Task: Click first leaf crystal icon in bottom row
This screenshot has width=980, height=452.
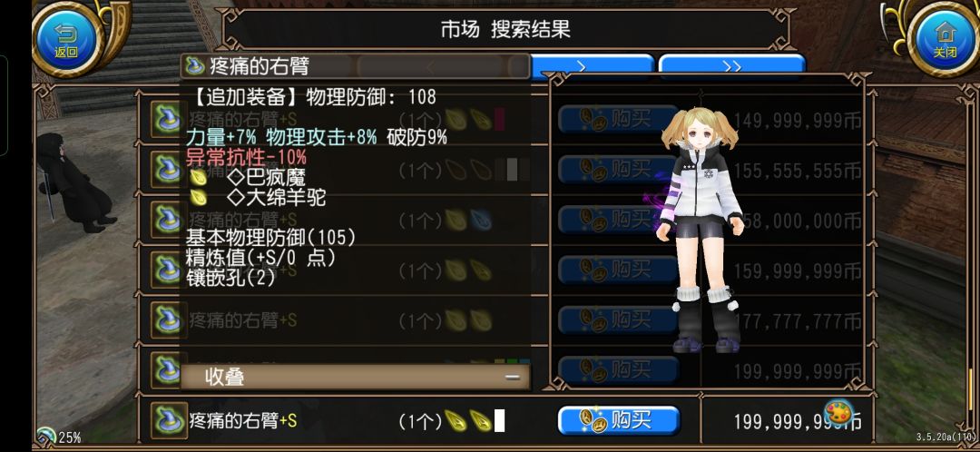Action: tap(456, 421)
